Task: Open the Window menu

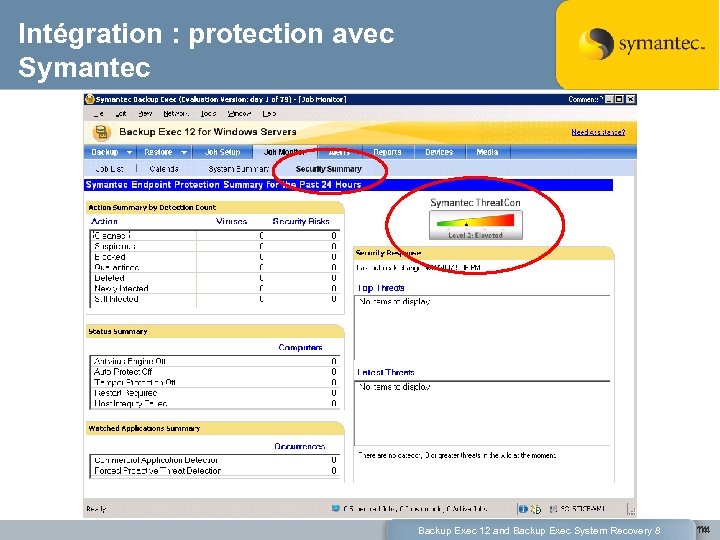Action: click(x=239, y=114)
